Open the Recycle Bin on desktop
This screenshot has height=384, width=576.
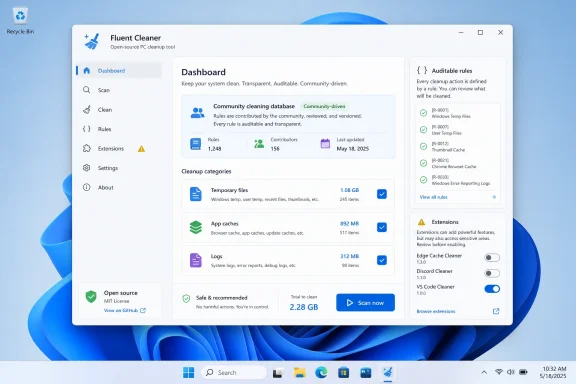20,21
